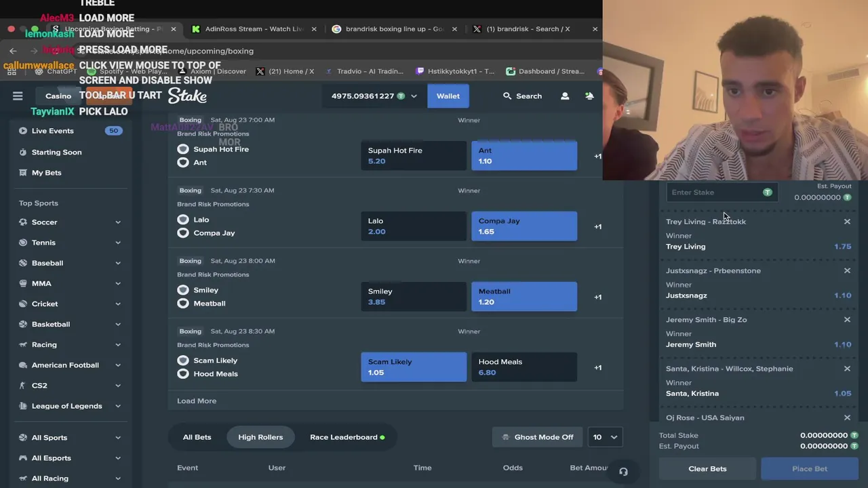Expand the Basketball sidebar section
This screenshot has height=488, width=868.
pyautogui.click(x=118, y=324)
